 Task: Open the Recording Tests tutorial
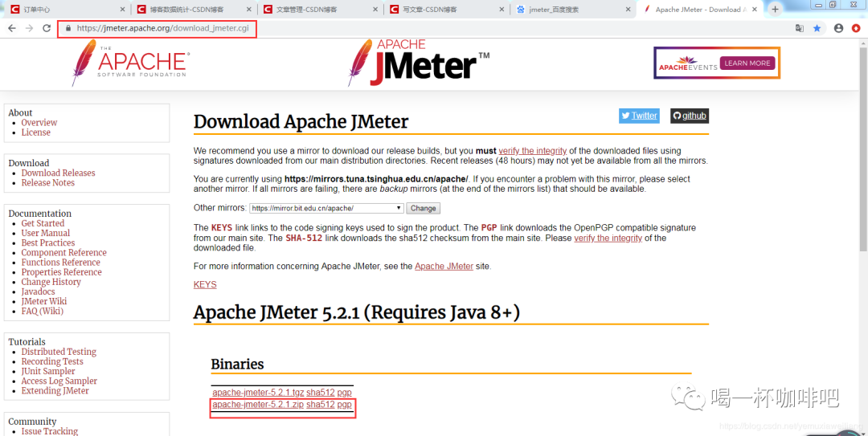[x=52, y=361]
